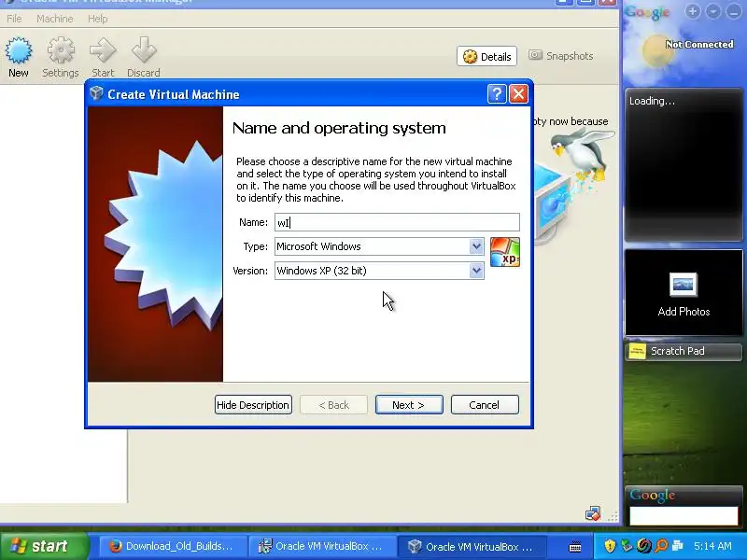The width and height of the screenshot is (747, 560).
Task: Click the resize grip in VirtualBox window corner
Action: [x=613, y=516]
